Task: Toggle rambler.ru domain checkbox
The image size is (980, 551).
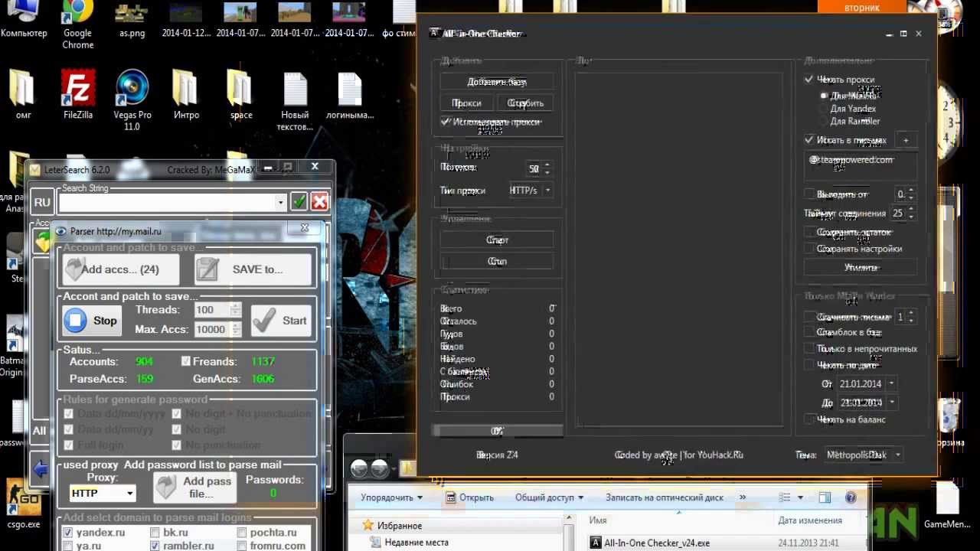Action: [x=155, y=546]
